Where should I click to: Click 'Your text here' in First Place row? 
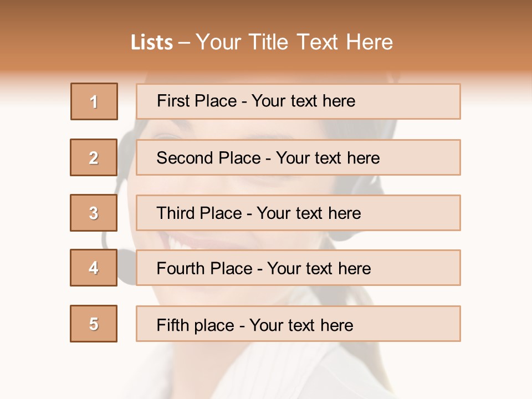click(303, 101)
